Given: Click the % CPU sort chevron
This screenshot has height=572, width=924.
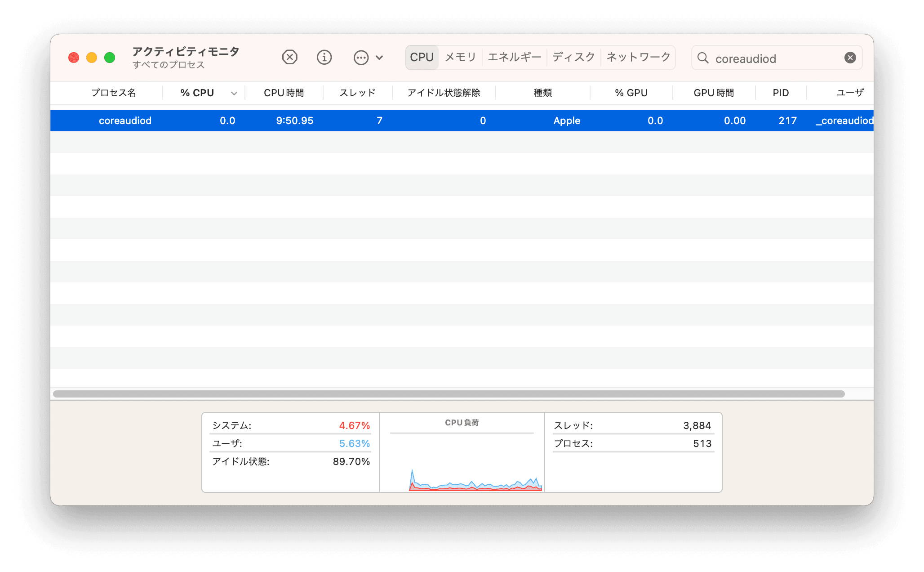Looking at the screenshot, I should click(x=234, y=93).
